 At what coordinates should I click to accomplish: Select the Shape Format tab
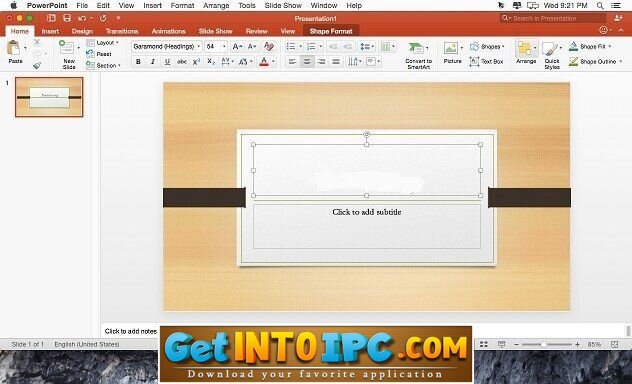point(331,31)
